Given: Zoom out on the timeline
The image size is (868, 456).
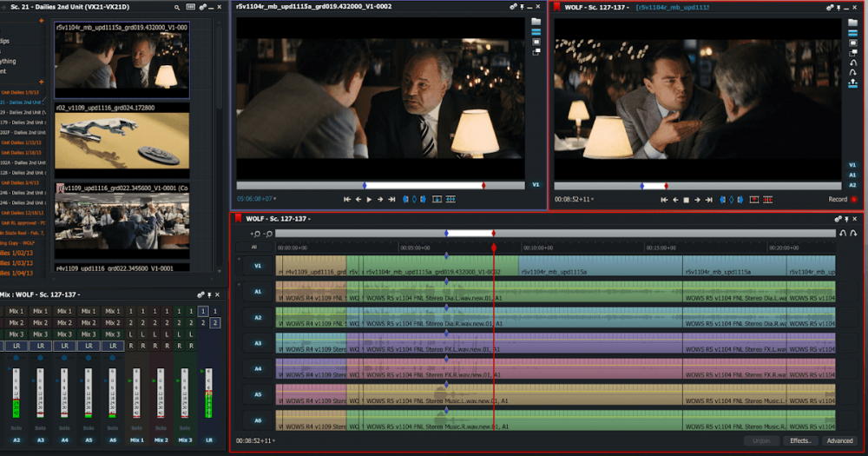Looking at the screenshot, I should pos(268,234).
